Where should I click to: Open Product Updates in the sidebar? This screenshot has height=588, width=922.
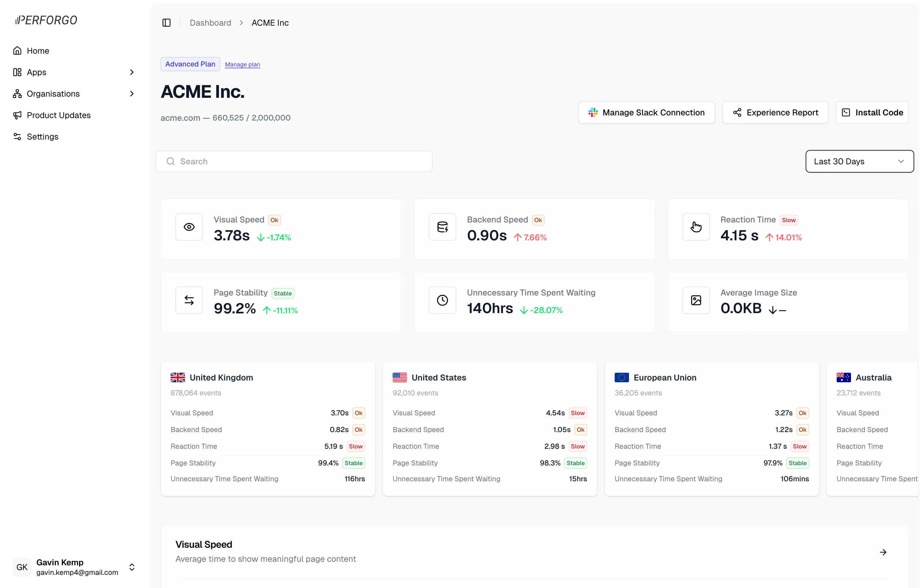[75, 115]
